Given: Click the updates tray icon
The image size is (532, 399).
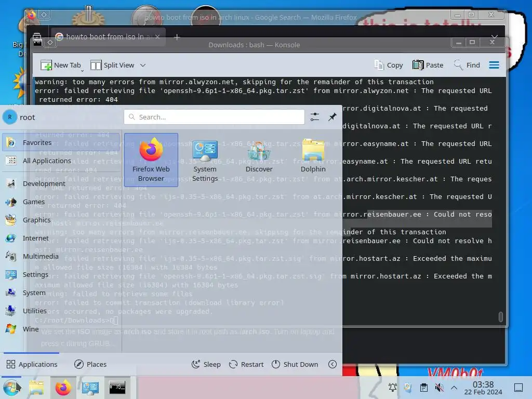Looking at the screenshot, I should pos(408,388).
